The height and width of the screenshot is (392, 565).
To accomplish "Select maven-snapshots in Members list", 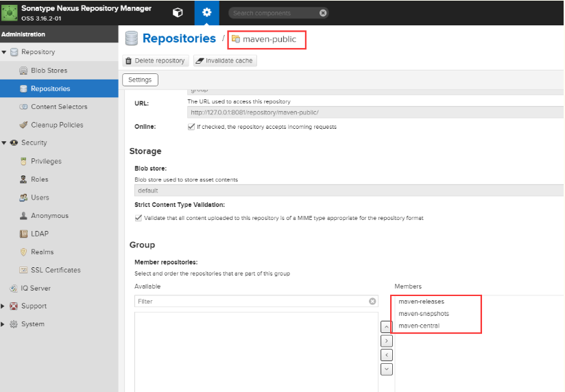I will pyautogui.click(x=424, y=313).
